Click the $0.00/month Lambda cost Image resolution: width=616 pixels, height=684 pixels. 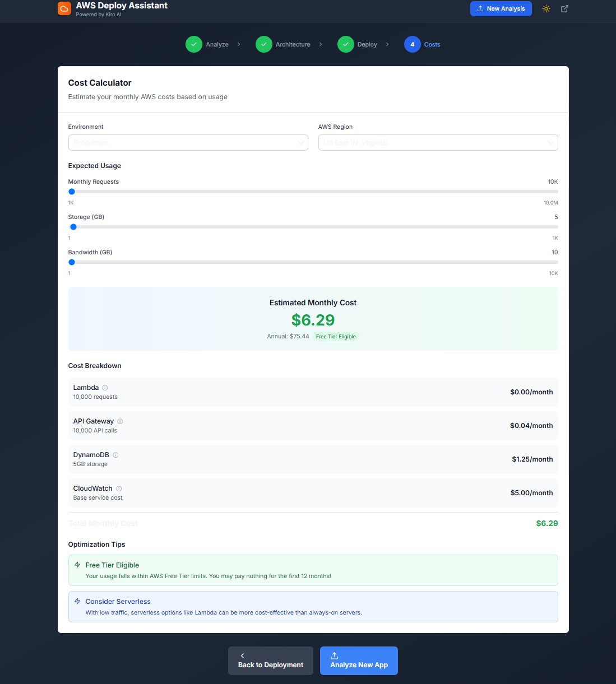[531, 392]
